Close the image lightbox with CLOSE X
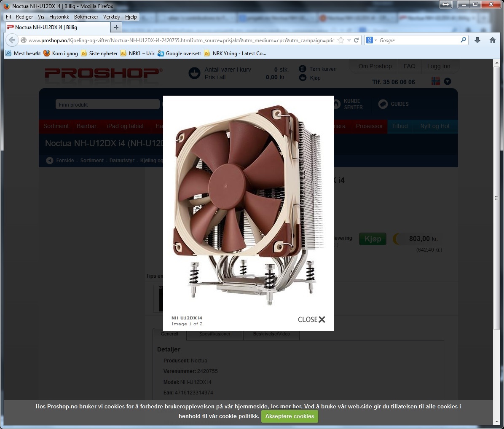Viewport: 504px width, 429px height. click(311, 319)
